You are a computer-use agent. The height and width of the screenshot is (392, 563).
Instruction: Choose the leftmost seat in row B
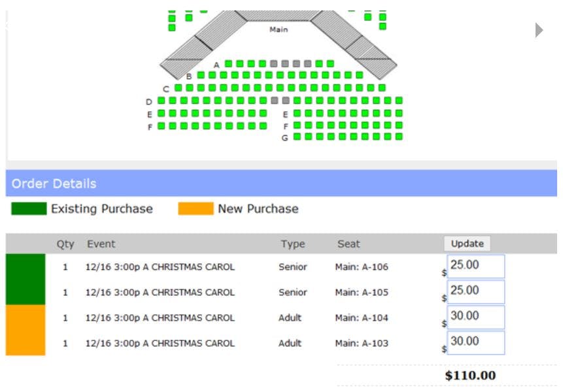201,76
